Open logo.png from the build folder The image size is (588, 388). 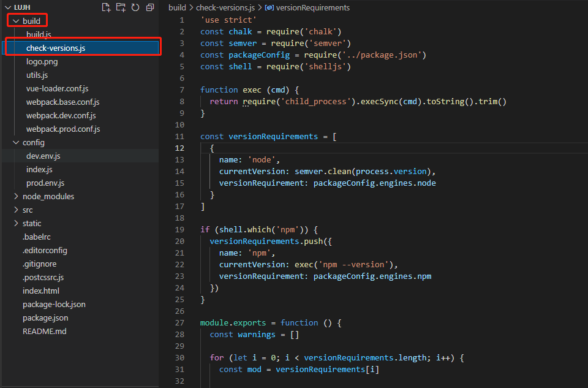click(x=42, y=61)
